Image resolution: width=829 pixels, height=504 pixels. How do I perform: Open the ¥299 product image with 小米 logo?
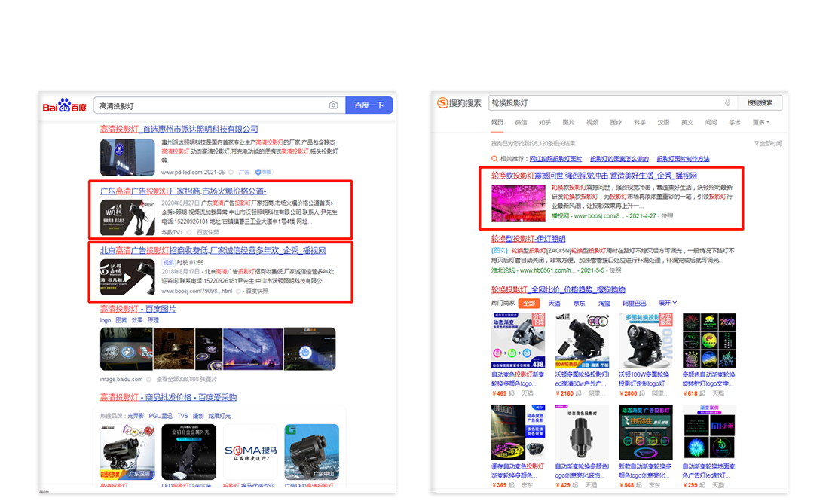[x=709, y=432]
